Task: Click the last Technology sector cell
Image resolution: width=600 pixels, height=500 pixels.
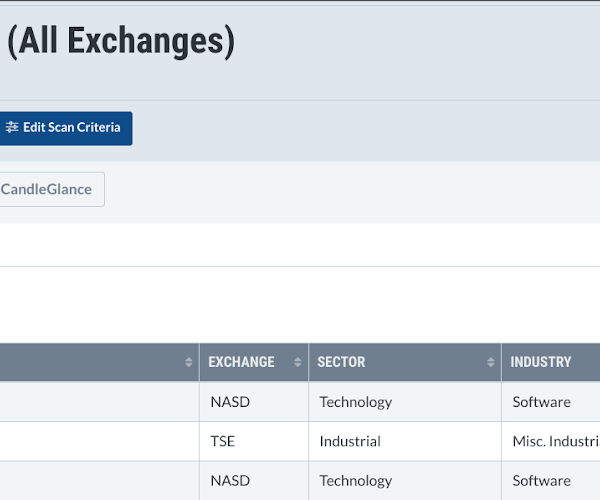Action: pyautogui.click(x=405, y=481)
